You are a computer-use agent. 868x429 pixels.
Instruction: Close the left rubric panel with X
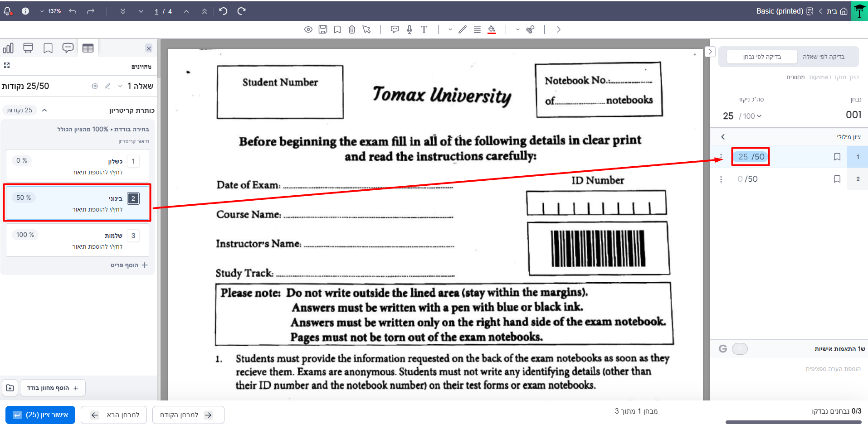(x=149, y=48)
